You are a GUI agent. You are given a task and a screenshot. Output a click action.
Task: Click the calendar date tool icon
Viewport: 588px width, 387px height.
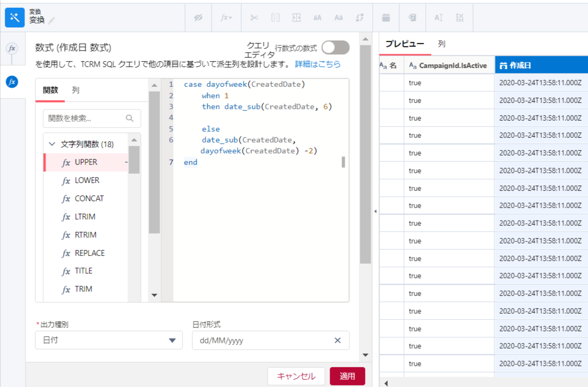[x=386, y=17]
